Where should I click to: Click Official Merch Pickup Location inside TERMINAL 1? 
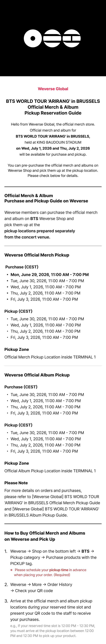point(50,357)
